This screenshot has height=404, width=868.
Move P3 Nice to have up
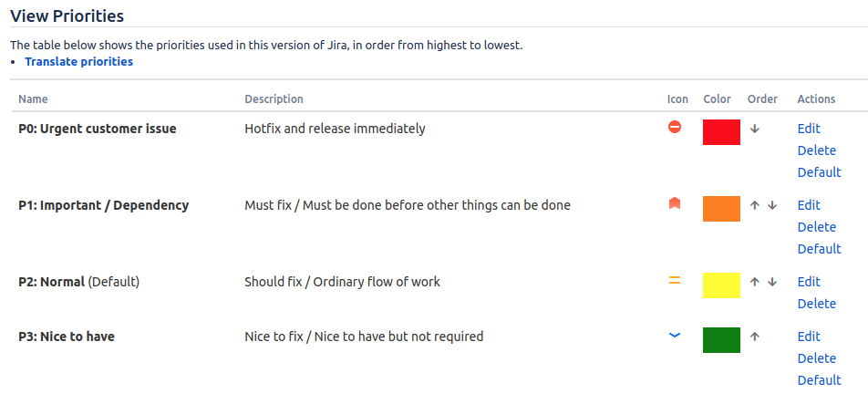click(754, 336)
